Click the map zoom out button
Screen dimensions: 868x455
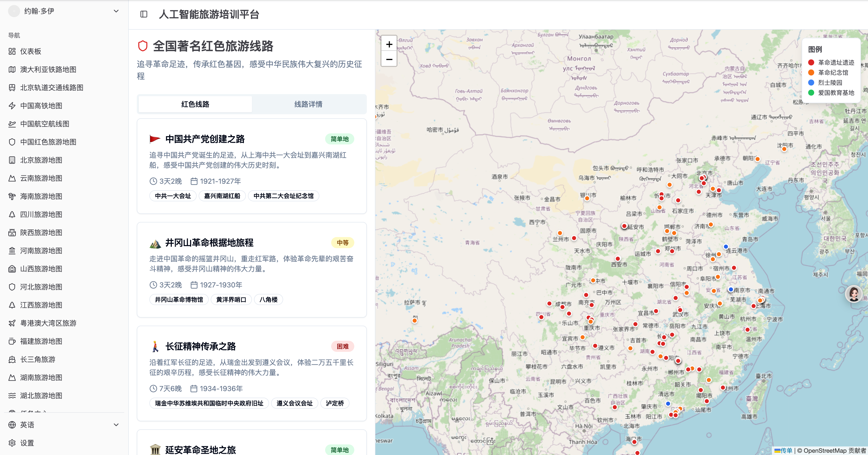click(389, 59)
